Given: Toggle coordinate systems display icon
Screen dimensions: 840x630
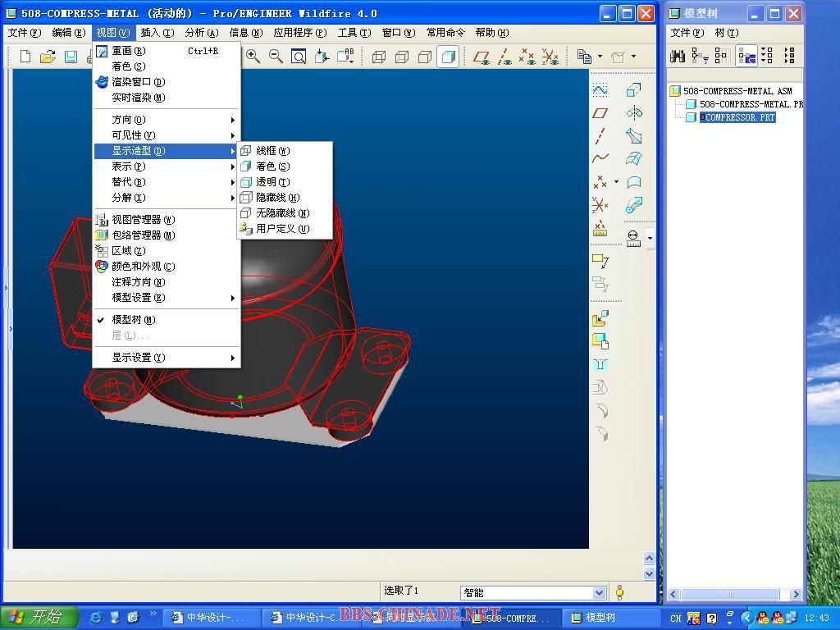Looking at the screenshot, I should pyautogui.click(x=550, y=57).
